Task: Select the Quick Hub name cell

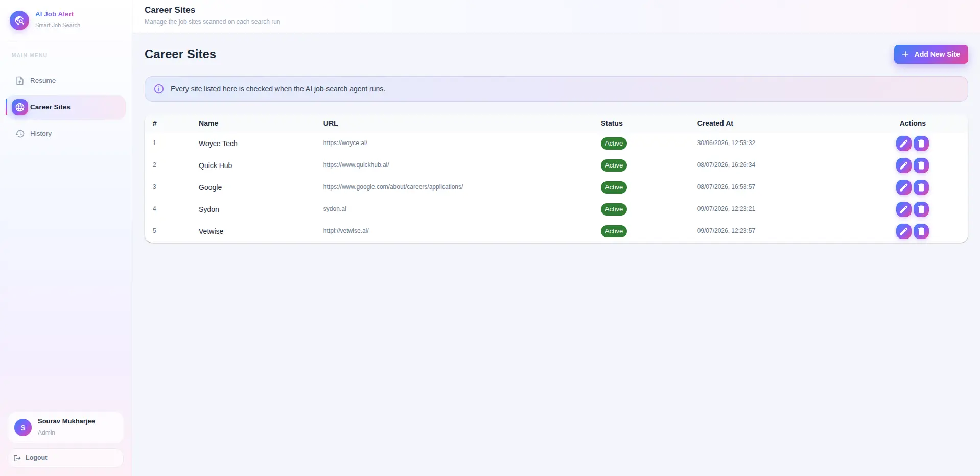Action: (x=215, y=165)
